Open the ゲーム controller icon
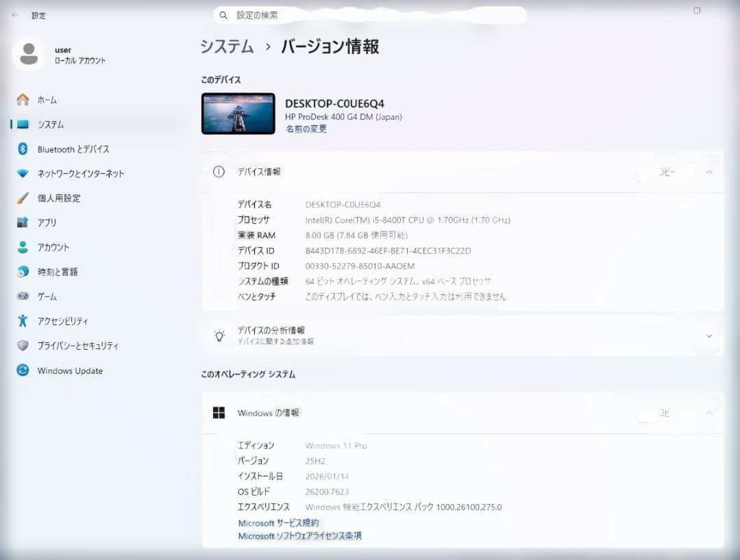The width and height of the screenshot is (740, 560). coord(22,296)
